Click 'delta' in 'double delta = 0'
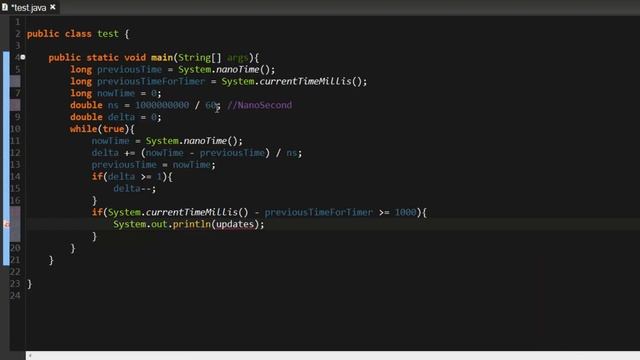Image resolution: width=640 pixels, height=360 pixels. (121, 117)
